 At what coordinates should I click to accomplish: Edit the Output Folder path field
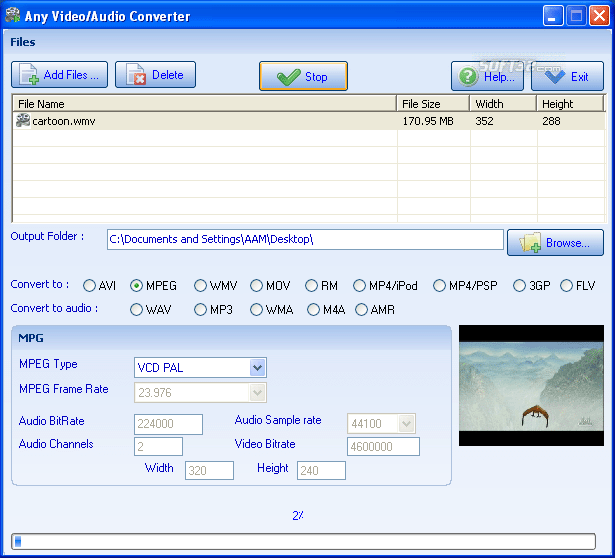(305, 239)
